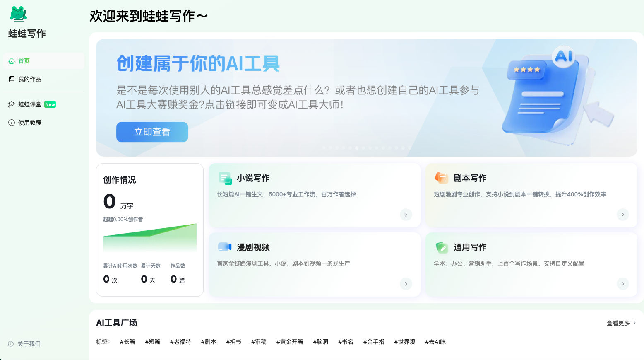Open 使用教程 in the sidebar
The height and width of the screenshot is (360, 644).
29,123
